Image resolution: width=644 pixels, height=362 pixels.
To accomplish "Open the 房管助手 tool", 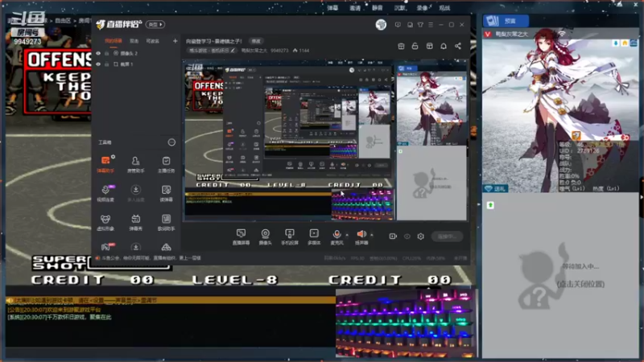I will click(135, 164).
